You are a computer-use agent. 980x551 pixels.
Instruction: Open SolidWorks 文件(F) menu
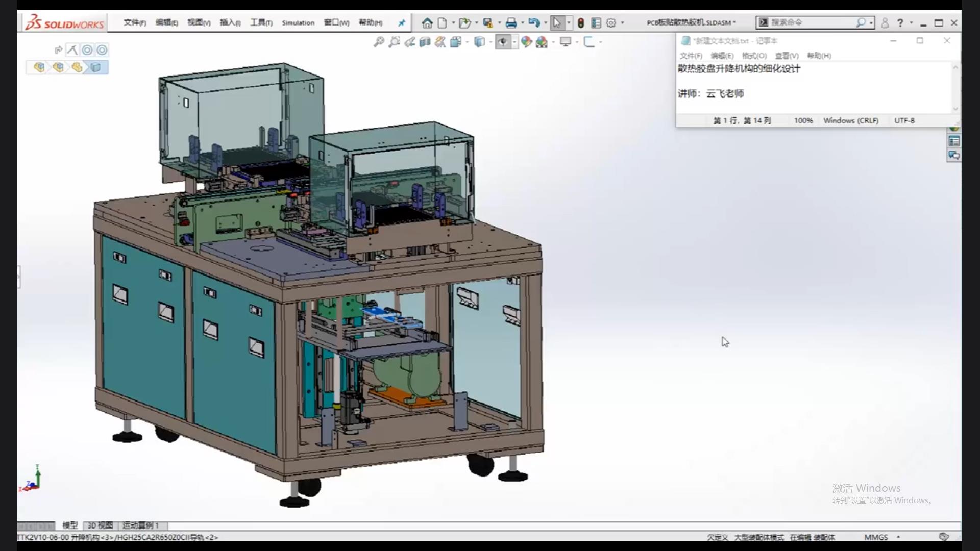(x=135, y=23)
